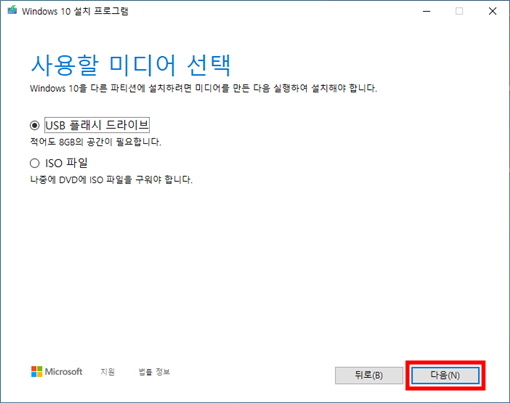Viewport: 510px width, 403px height.
Task: Click the 나중에 DVD에 ISO 파일을 구워야 합니다 text
Action: 111,180
